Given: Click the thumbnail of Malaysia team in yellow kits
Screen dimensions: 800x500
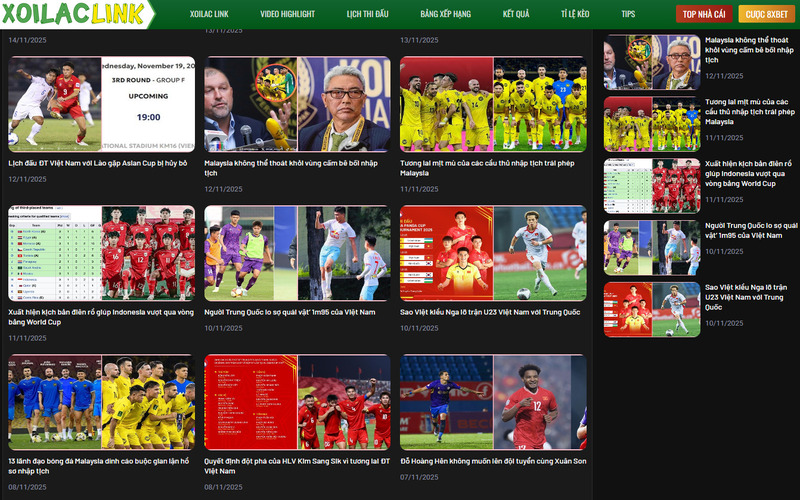Looking at the screenshot, I should (x=493, y=104).
